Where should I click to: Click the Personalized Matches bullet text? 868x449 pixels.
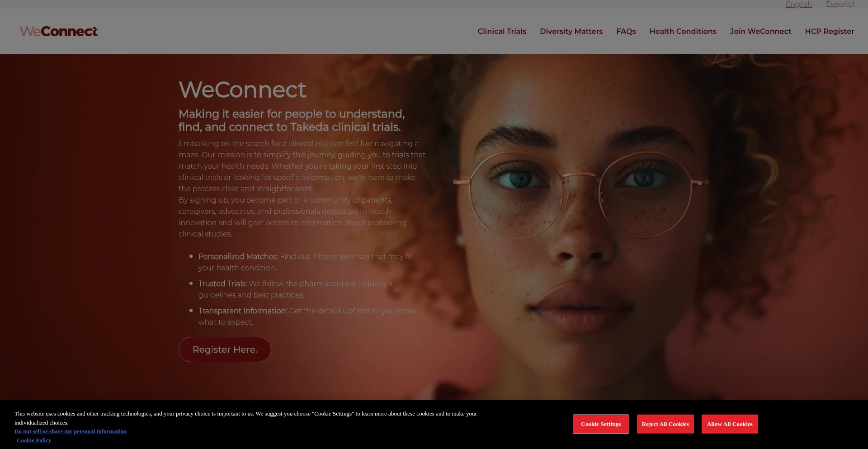305,262
